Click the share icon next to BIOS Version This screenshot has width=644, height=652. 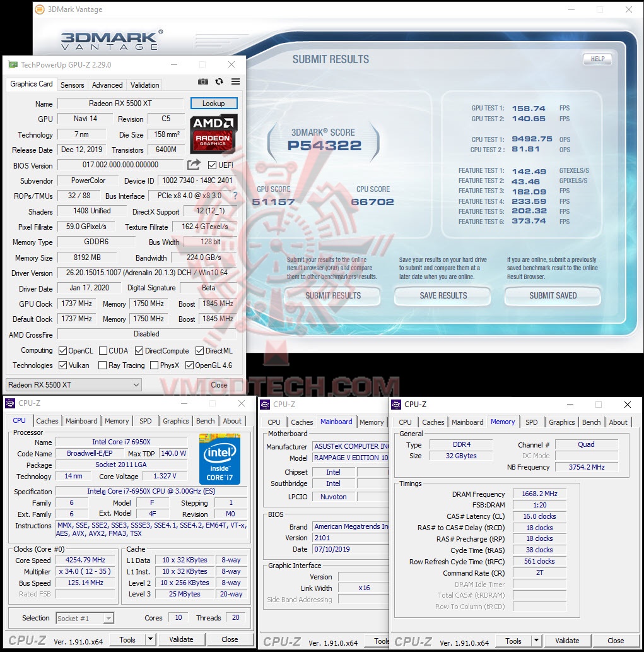pos(194,164)
